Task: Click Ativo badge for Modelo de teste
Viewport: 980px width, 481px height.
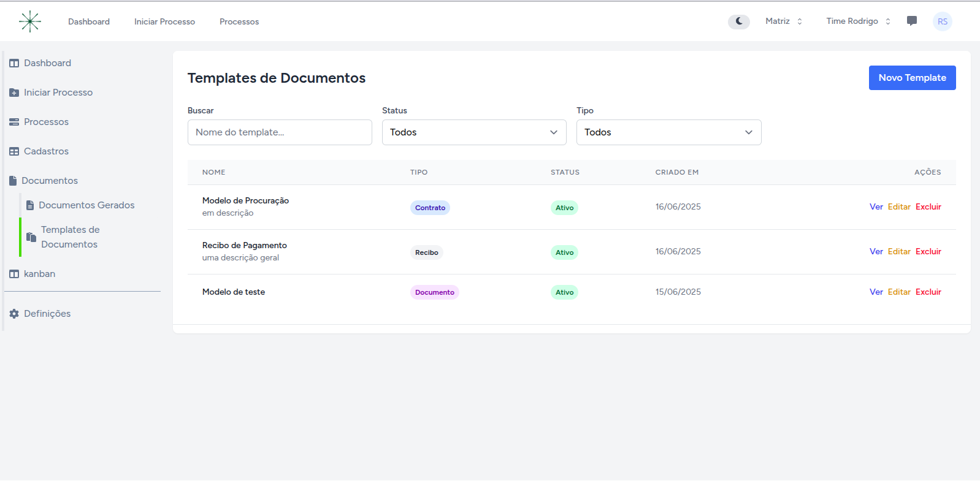Action: point(564,292)
